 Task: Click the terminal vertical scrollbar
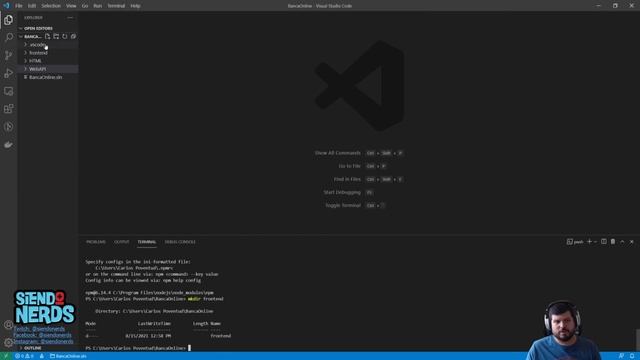pos(638,340)
